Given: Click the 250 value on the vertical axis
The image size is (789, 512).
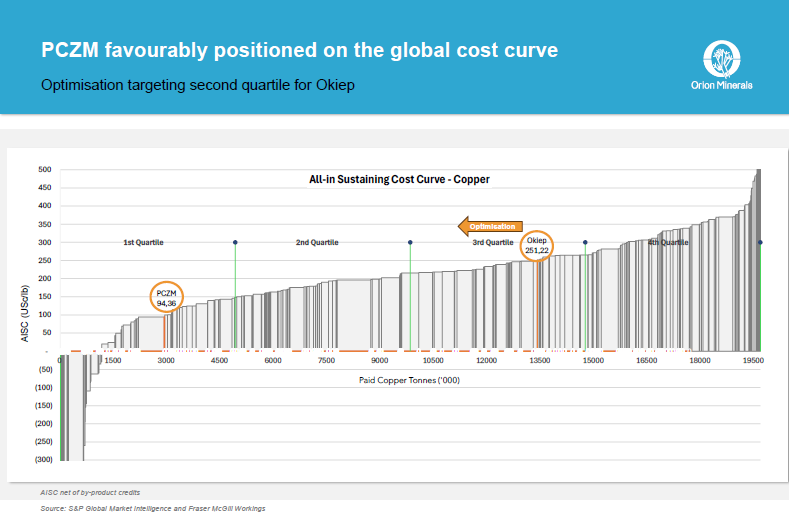Looking at the screenshot, I should point(45,261).
